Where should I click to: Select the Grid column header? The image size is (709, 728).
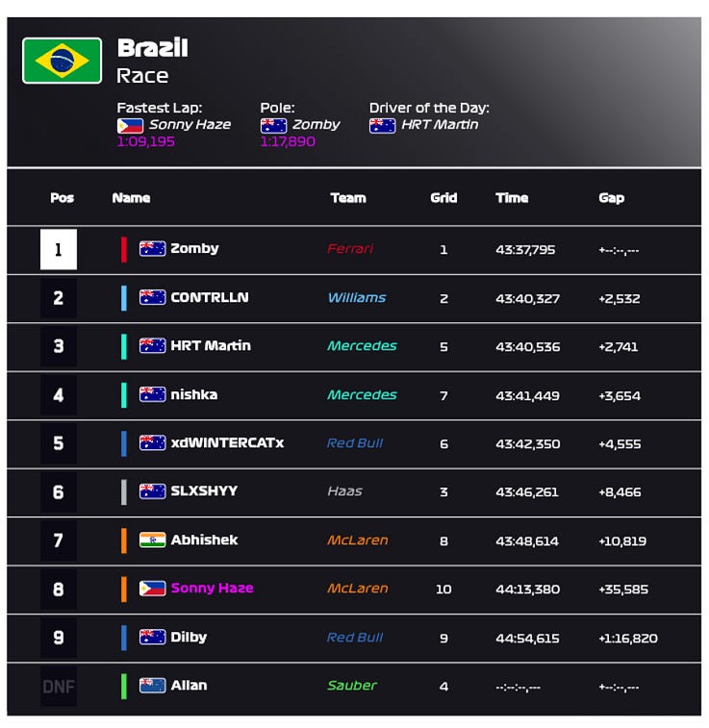[443, 198]
